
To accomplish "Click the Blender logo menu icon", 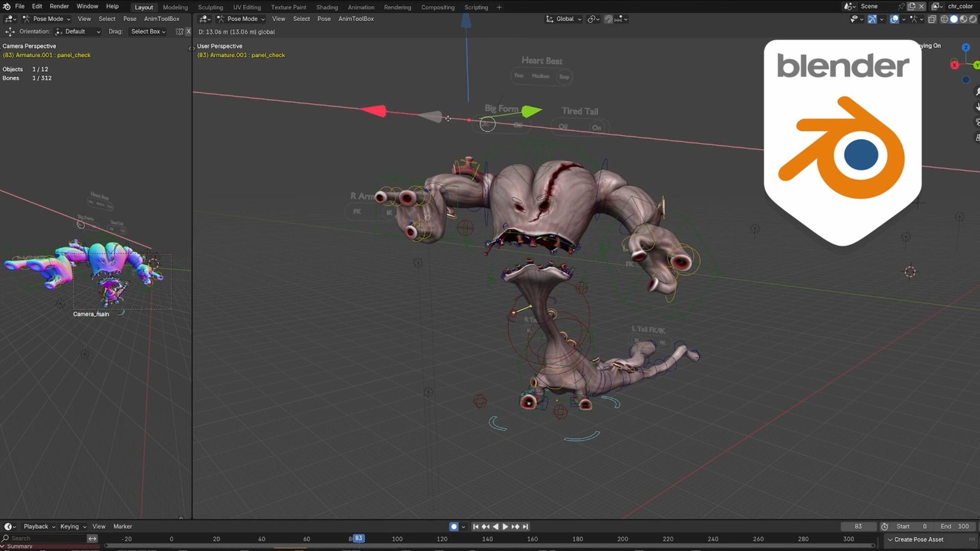I will [x=7, y=6].
